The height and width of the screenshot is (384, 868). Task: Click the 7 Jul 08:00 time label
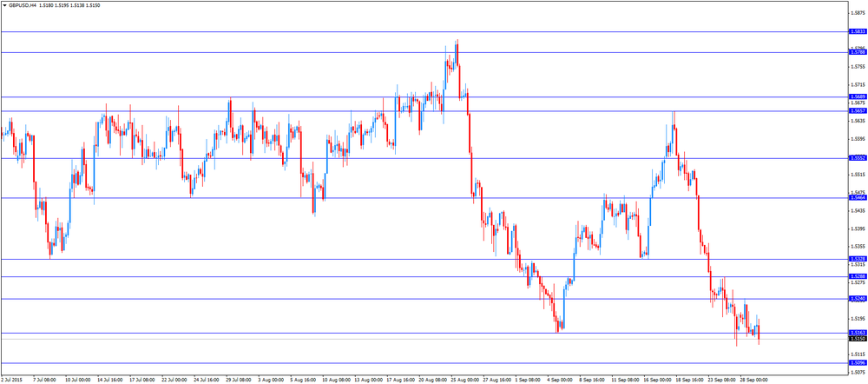[45, 381]
